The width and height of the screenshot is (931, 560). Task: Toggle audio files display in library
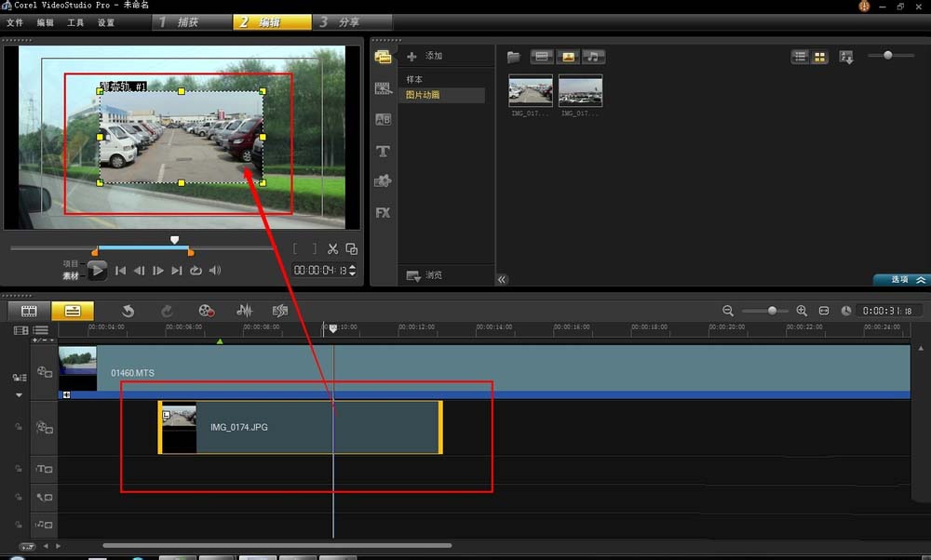(x=593, y=57)
